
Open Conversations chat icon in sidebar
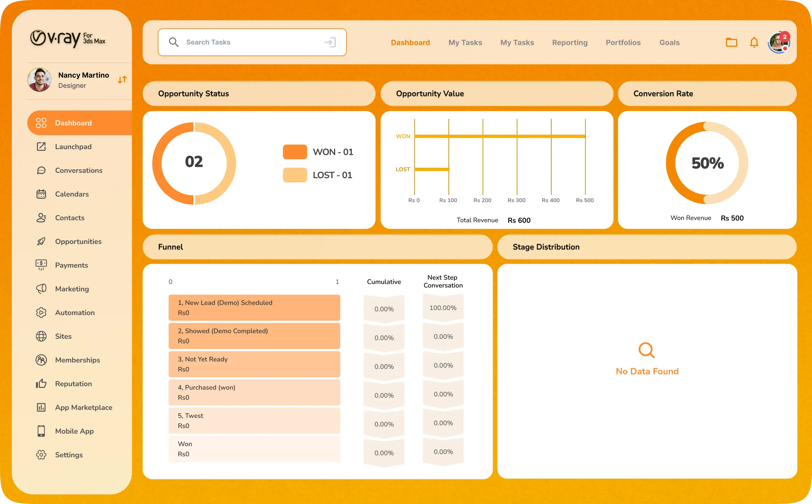point(41,170)
